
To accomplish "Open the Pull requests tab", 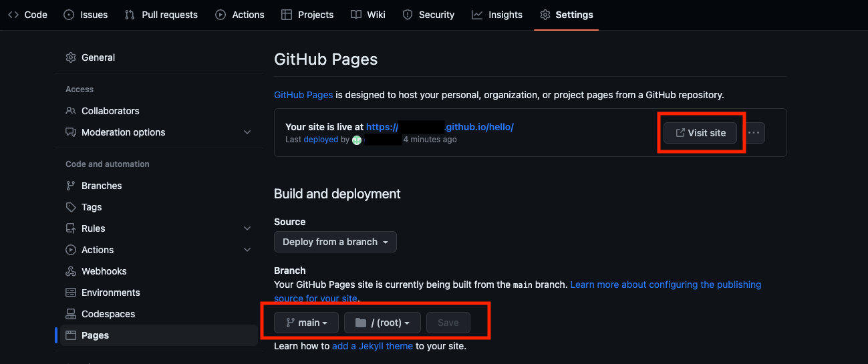I will (x=161, y=15).
